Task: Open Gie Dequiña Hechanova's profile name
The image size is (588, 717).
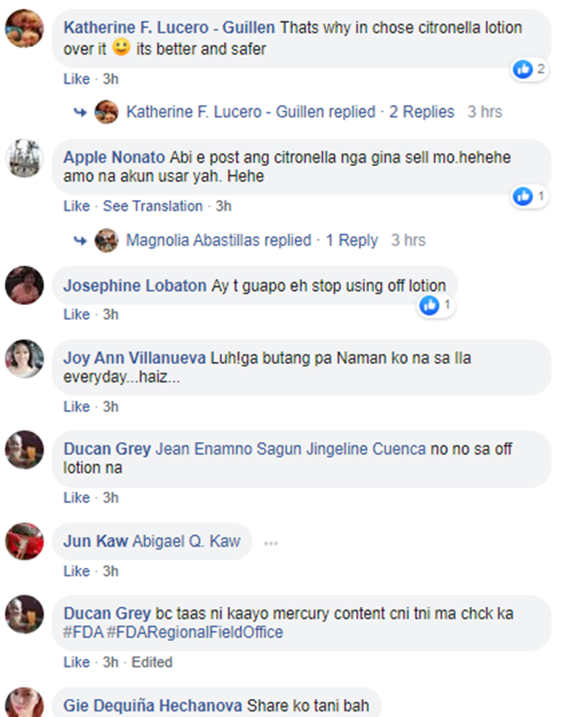Action: tap(153, 705)
